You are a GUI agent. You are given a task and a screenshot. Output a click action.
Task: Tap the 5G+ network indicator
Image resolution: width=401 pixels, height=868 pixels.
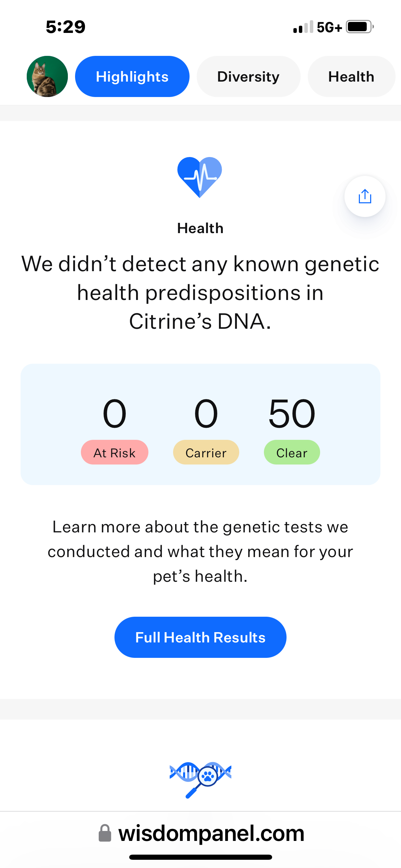pos(329,27)
